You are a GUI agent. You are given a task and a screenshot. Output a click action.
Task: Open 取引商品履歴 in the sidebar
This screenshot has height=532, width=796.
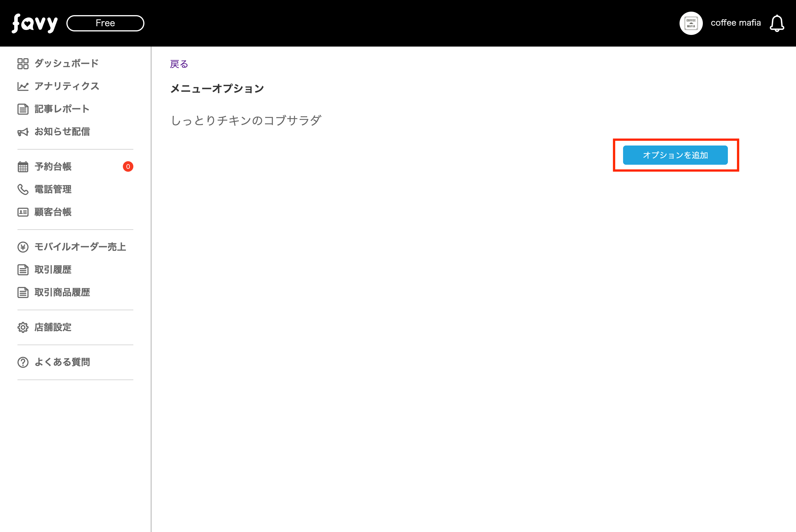coord(62,292)
